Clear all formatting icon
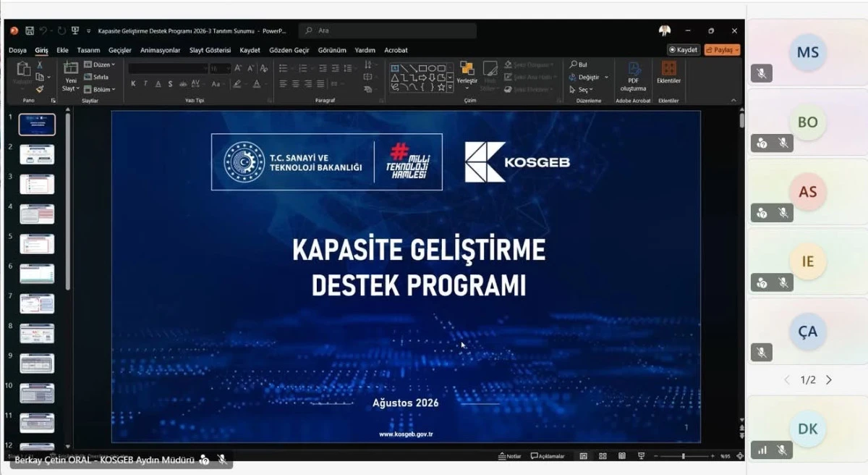The width and height of the screenshot is (868, 475). (263, 68)
